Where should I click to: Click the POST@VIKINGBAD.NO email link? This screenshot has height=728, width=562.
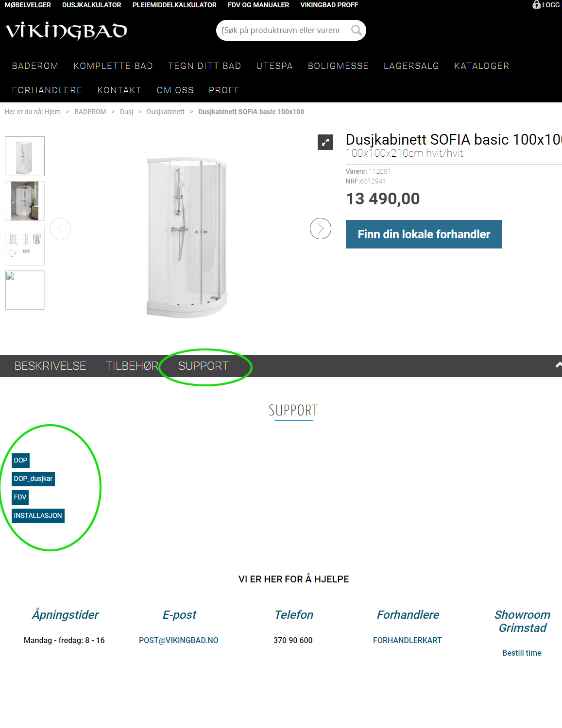pos(178,640)
